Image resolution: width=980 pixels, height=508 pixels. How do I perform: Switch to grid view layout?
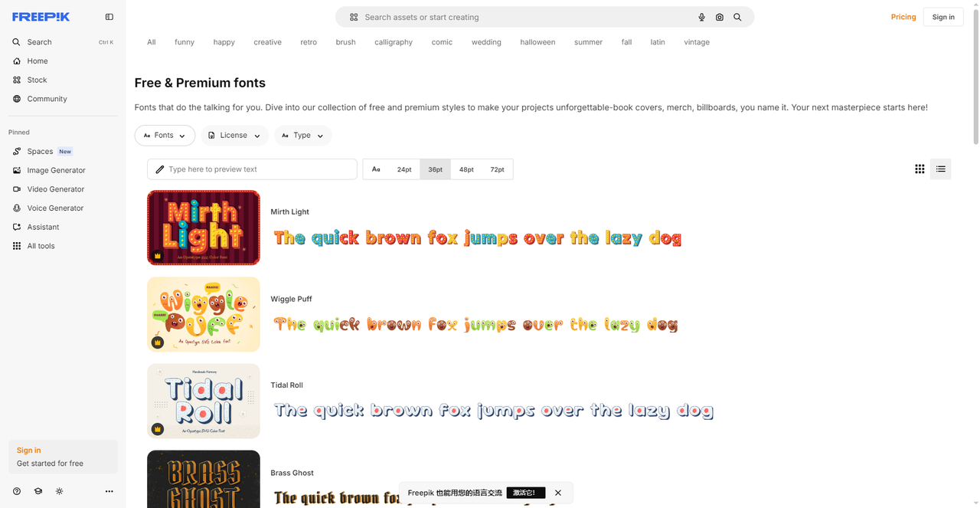tap(920, 169)
